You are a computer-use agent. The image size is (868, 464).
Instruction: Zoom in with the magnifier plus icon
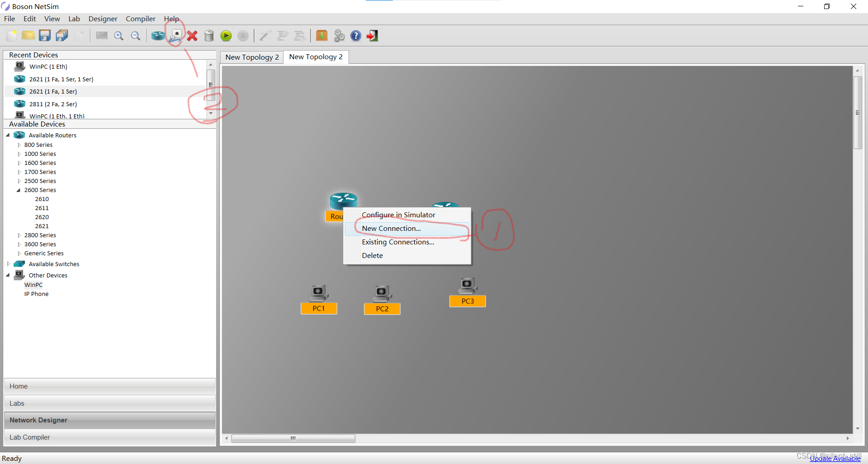tap(119, 36)
